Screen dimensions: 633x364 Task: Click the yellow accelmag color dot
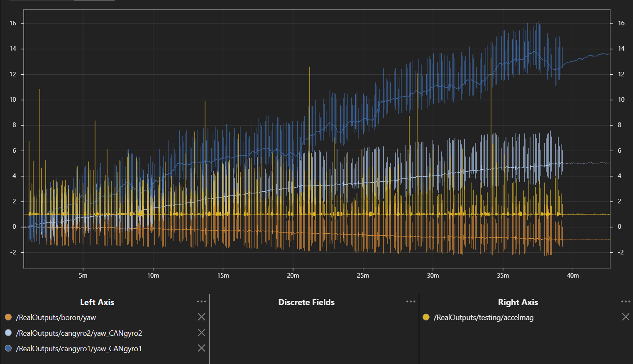pyautogui.click(x=426, y=318)
